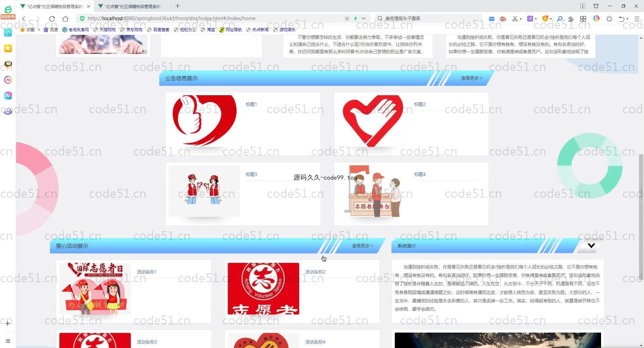Viewport: 644px width, 348px height.
Task: Open the round purple AI sidebar icon
Action: (8, 80)
